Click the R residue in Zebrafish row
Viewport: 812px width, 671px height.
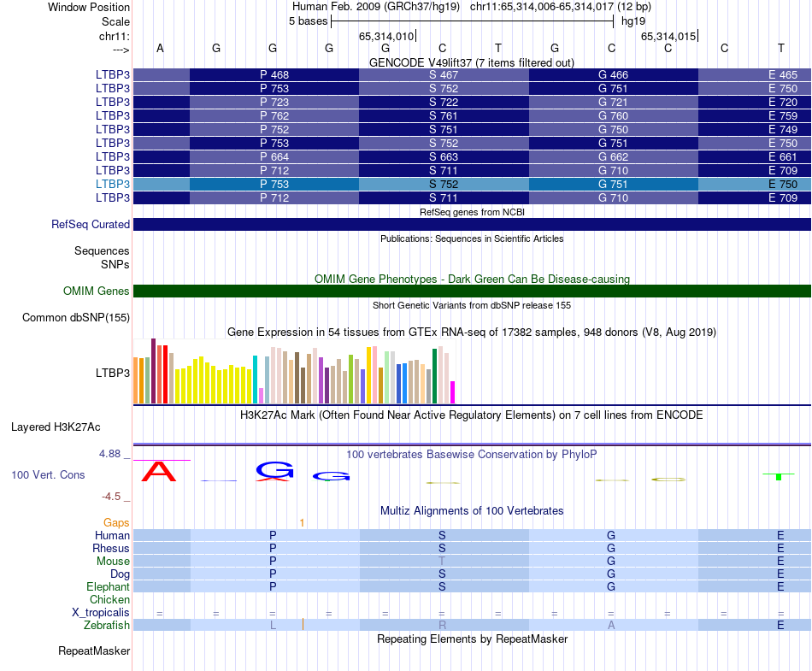click(442, 626)
